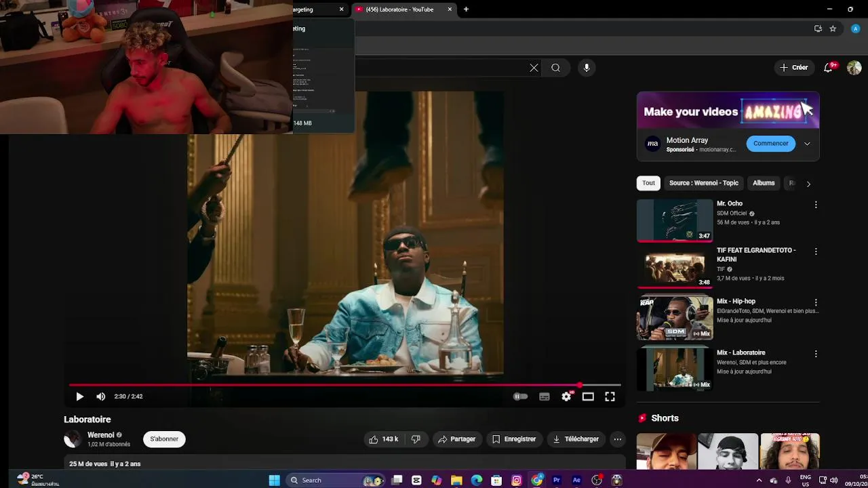Viewport: 868px width, 488px height.
Task: Click the weather widget 26°C
Action: [37, 480]
